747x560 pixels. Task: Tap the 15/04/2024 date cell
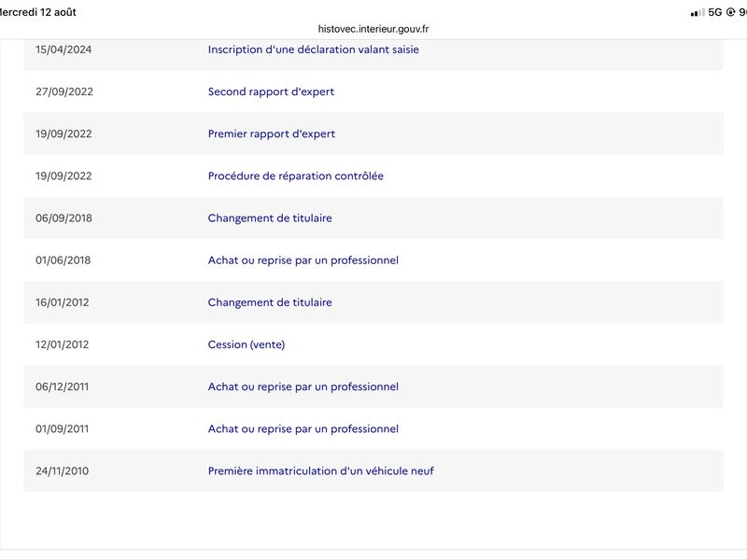(x=63, y=49)
